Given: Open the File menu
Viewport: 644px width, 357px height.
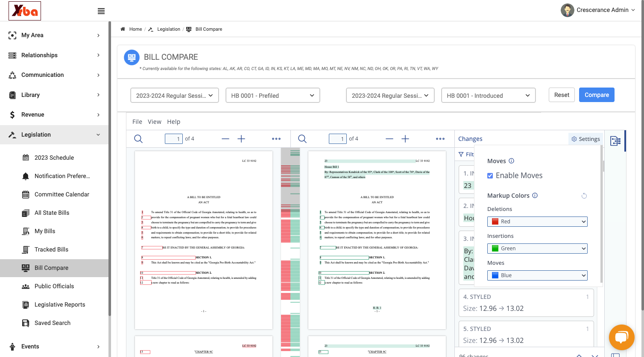Looking at the screenshot, I should (137, 122).
